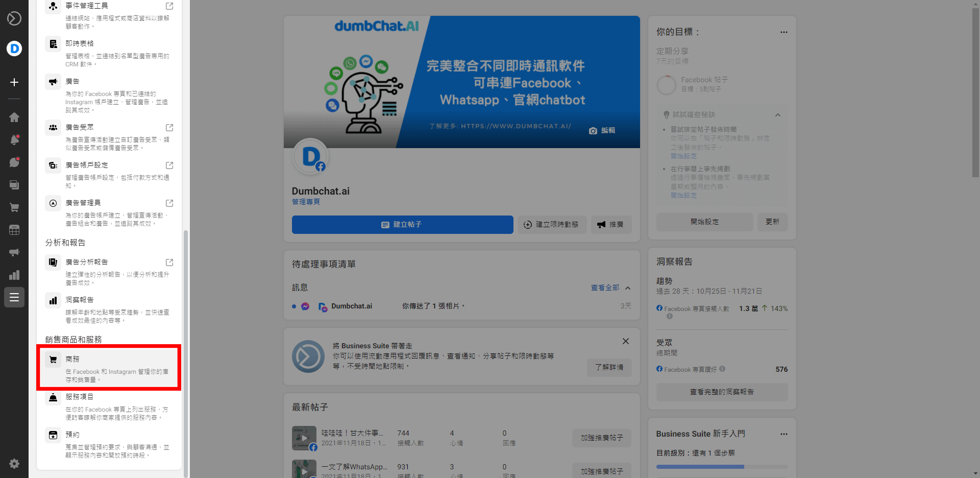
Task: Click 建立限時動態 button
Action: pos(552,225)
